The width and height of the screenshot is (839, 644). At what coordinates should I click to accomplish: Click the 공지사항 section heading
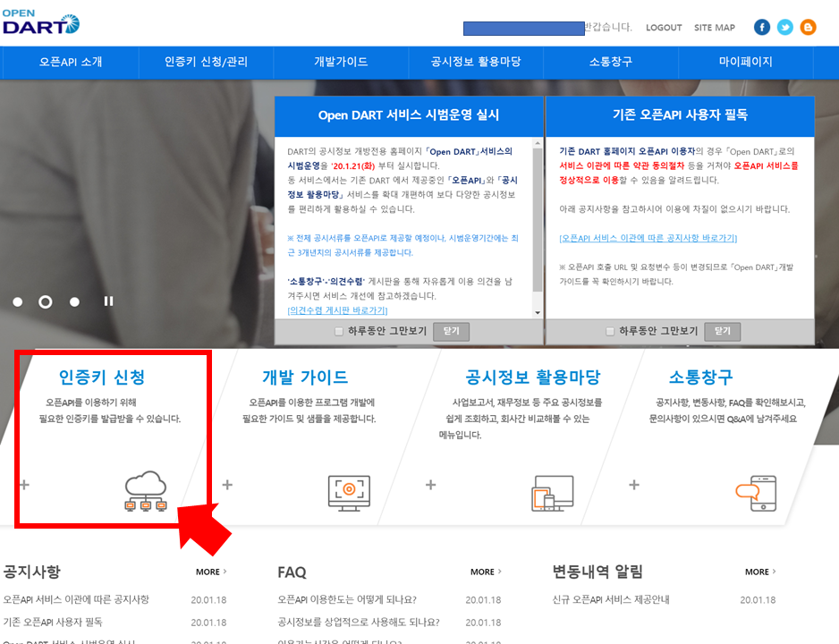point(32,572)
